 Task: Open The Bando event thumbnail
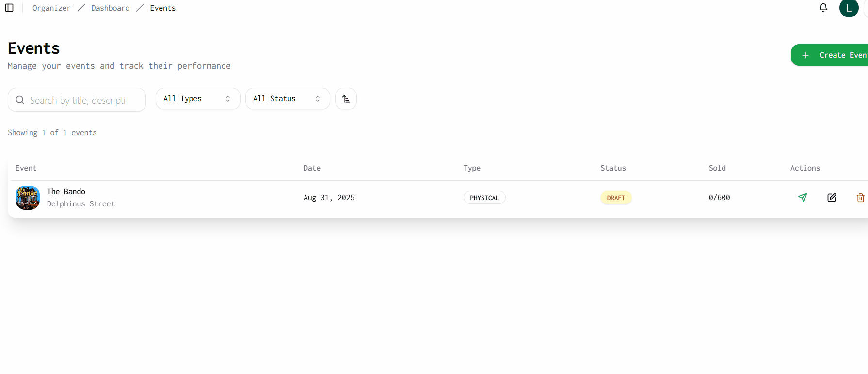pos(28,198)
